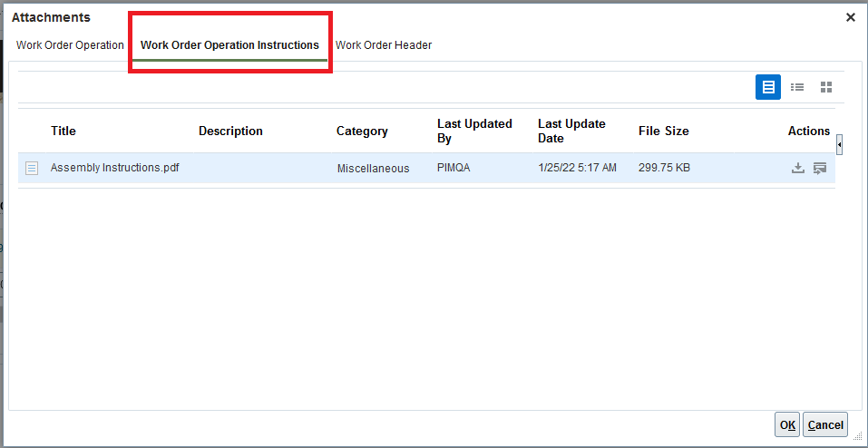Click the rightmost action icon for Assembly Instructions.pdf
Image resolution: width=868 pixels, height=448 pixels.
click(x=820, y=168)
